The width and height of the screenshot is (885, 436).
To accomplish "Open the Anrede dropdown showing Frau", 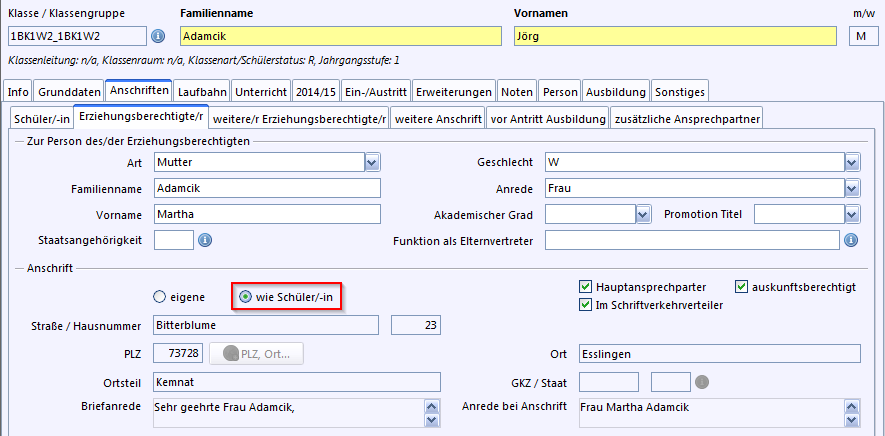I will (x=852, y=188).
